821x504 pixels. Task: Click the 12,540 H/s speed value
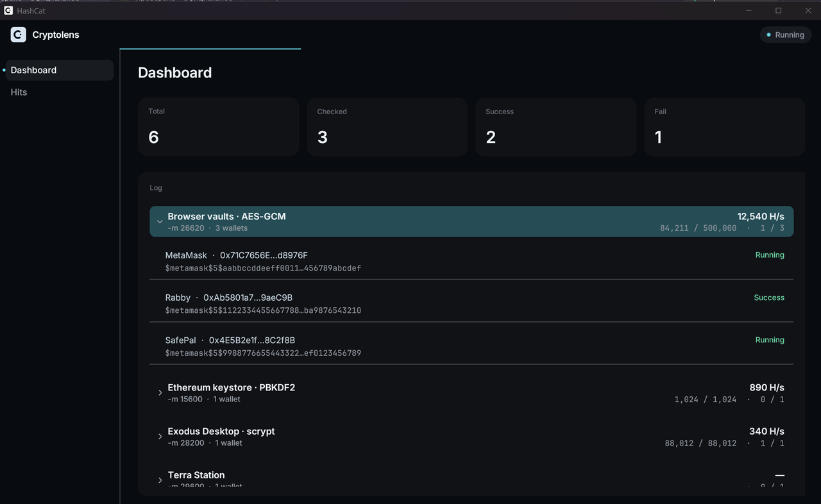click(x=761, y=216)
